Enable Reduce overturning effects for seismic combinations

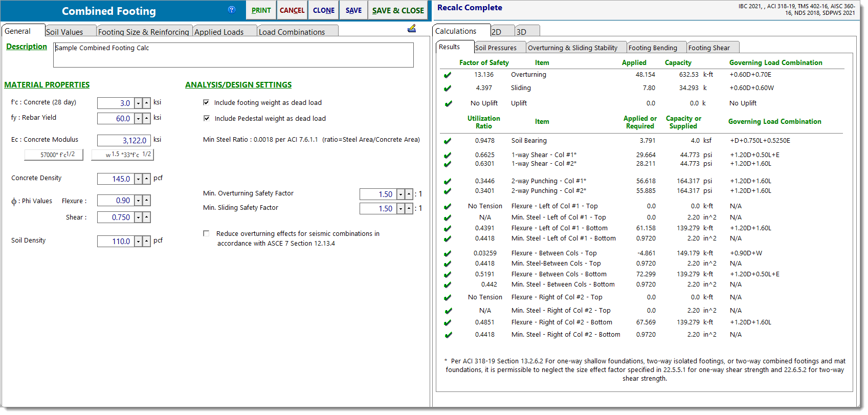[206, 234]
